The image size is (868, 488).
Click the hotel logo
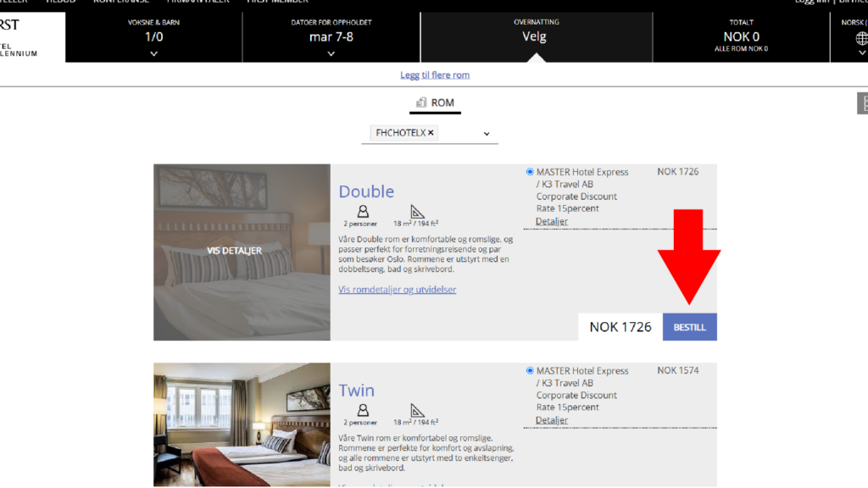[32, 37]
